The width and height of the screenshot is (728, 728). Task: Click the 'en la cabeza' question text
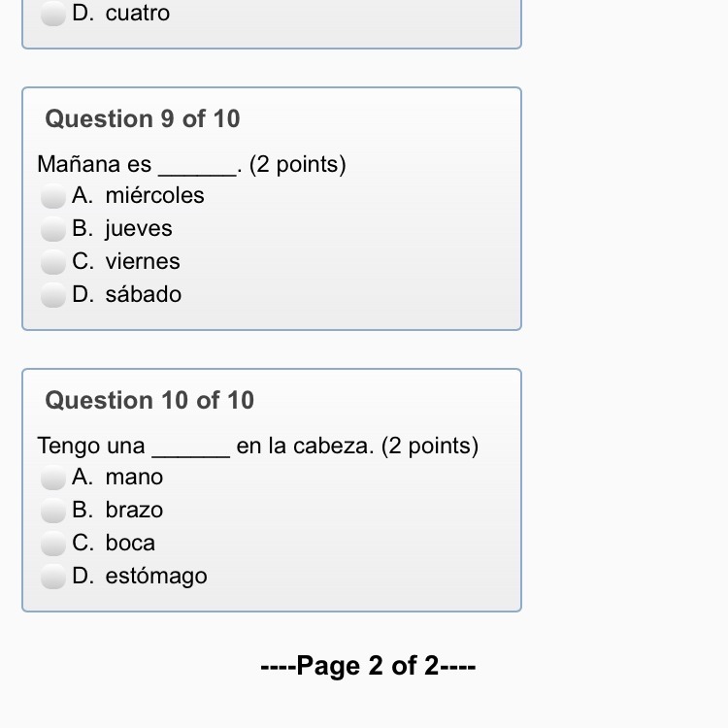(305, 446)
